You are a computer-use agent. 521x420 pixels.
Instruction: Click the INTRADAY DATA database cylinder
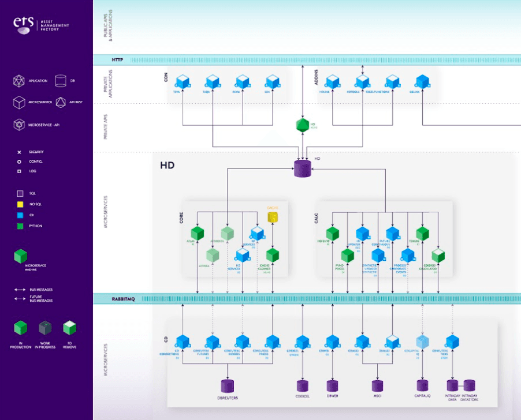pos(452,385)
